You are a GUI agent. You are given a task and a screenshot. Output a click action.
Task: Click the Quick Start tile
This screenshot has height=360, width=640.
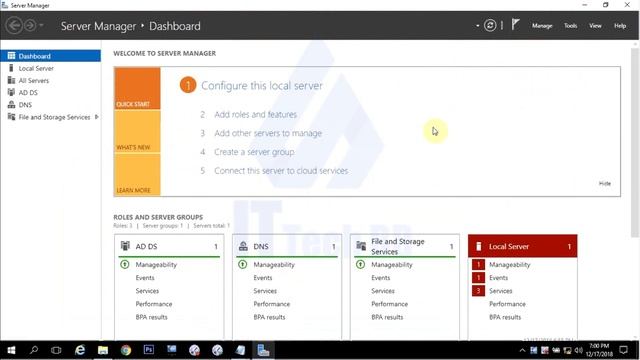137,89
